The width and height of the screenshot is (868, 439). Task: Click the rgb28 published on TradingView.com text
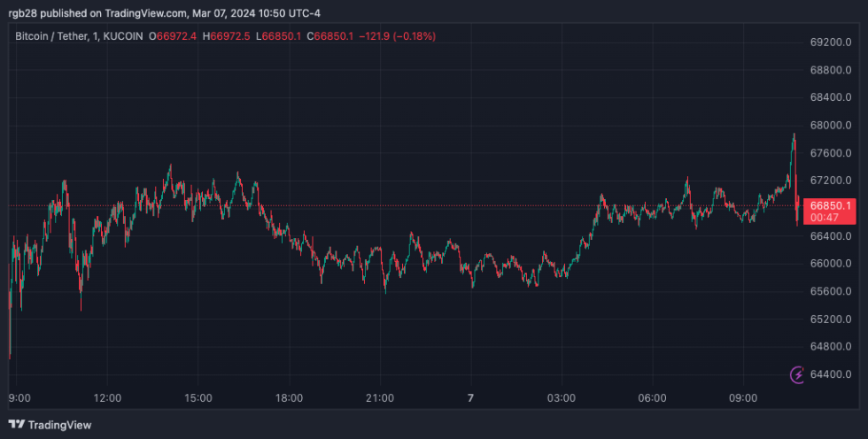(97, 12)
